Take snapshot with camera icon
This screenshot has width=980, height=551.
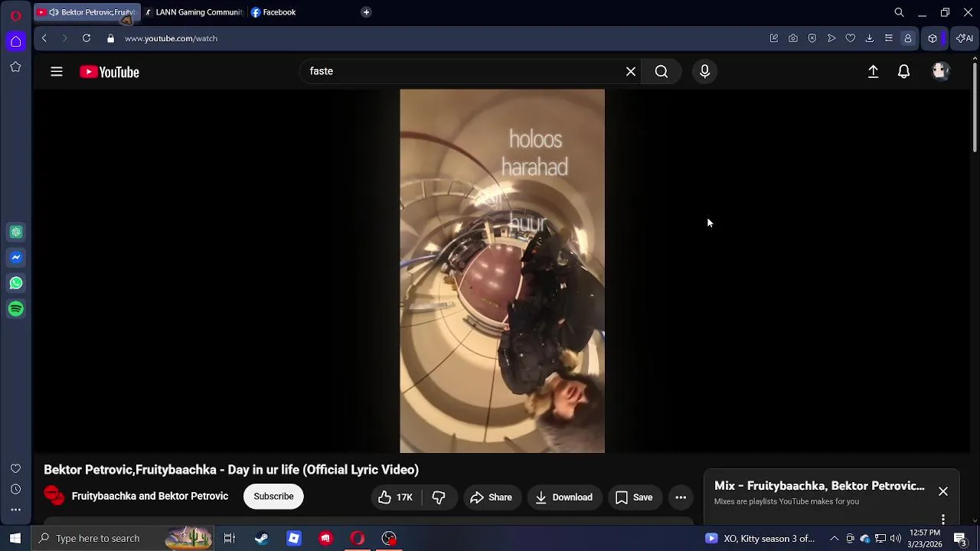click(x=793, y=38)
